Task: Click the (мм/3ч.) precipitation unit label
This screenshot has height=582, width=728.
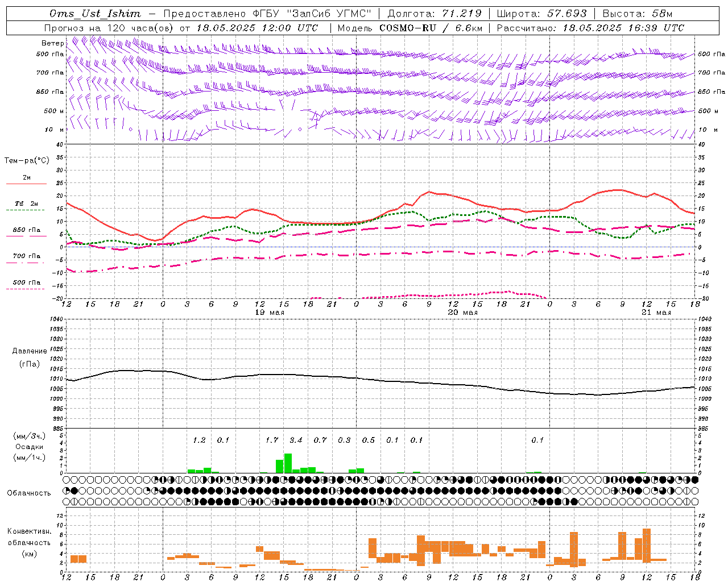Action: pyautogui.click(x=30, y=436)
